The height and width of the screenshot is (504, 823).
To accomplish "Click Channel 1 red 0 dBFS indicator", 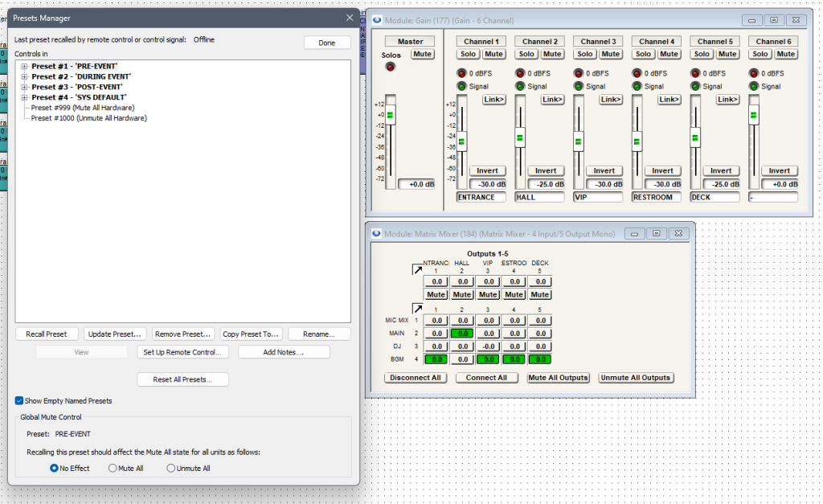I will (461, 73).
